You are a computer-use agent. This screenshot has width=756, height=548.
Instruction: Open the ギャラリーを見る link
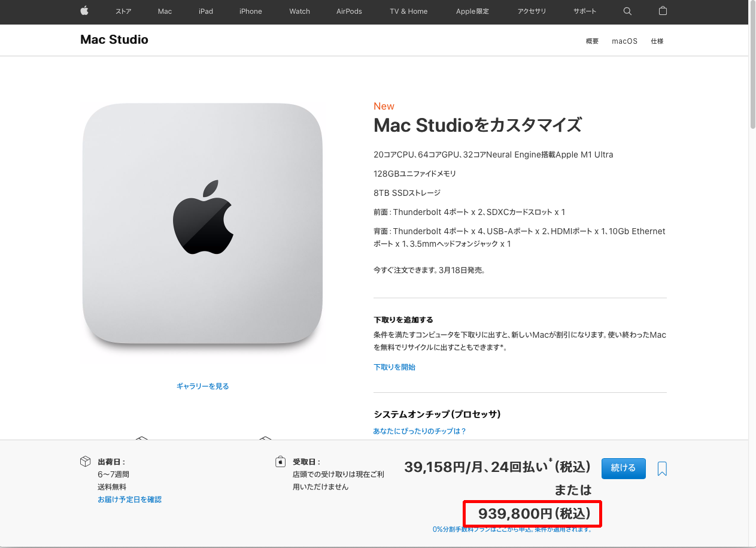(202, 386)
